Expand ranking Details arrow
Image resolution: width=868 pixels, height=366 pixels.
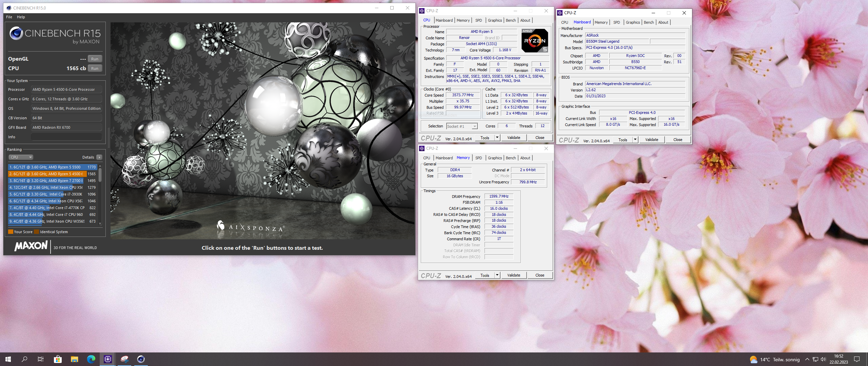(x=99, y=157)
